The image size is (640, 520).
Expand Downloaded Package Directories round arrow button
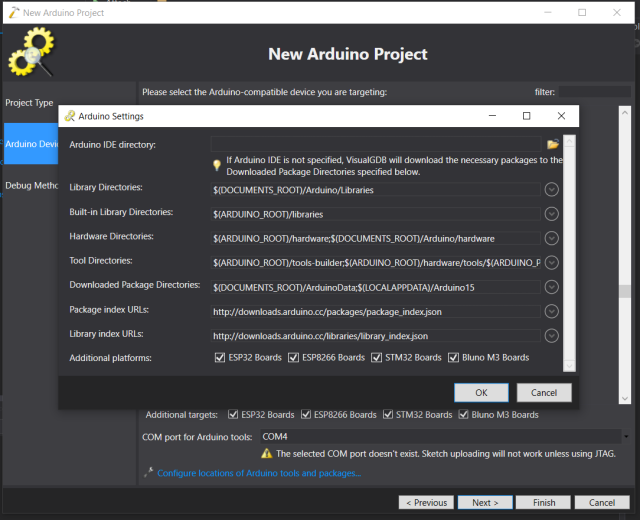coord(551,287)
